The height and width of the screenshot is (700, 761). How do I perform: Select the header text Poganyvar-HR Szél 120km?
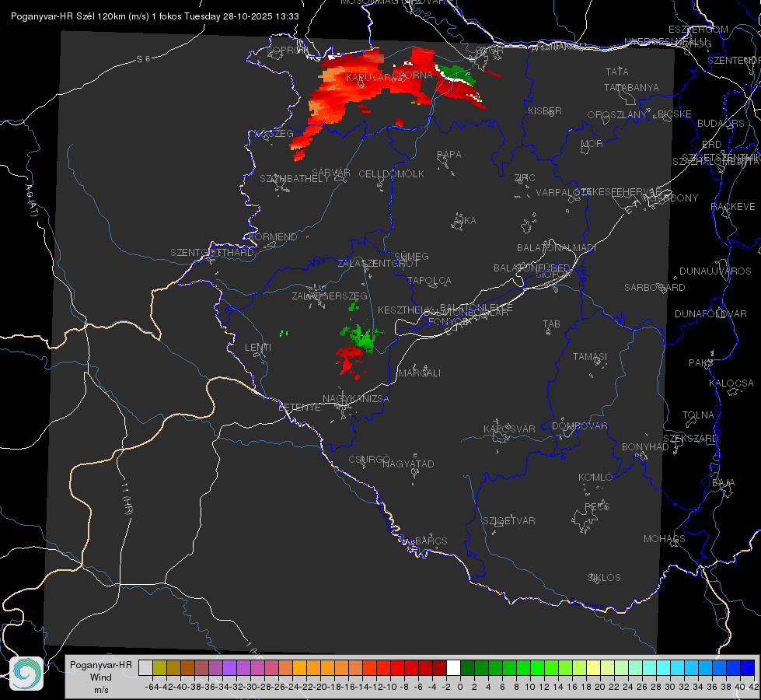click(x=68, y=16)
